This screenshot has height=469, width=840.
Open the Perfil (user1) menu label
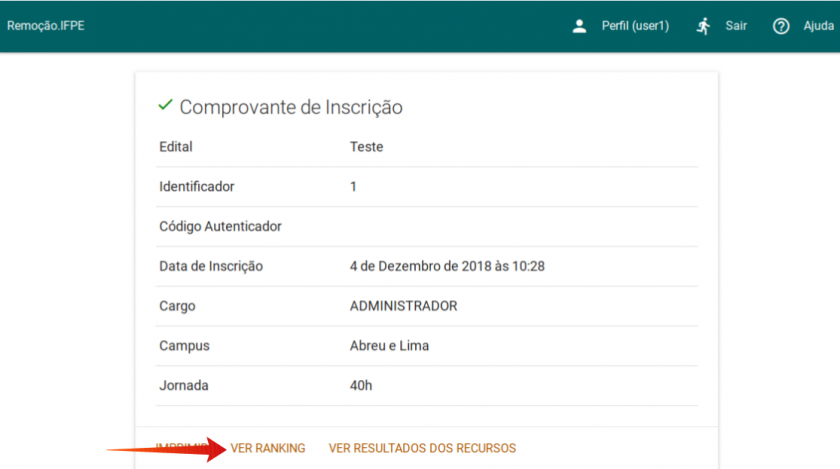pos(635,26)
